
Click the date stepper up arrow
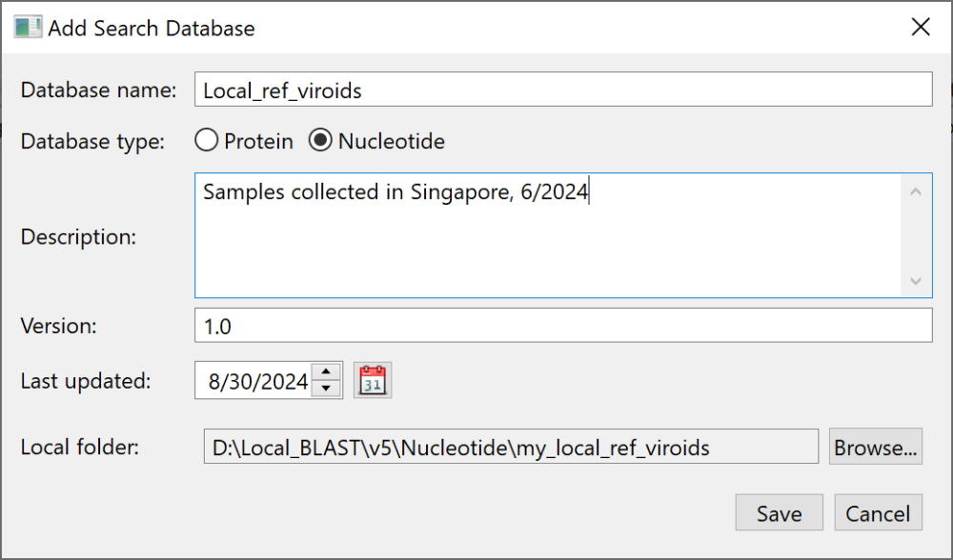click(325, 373)
